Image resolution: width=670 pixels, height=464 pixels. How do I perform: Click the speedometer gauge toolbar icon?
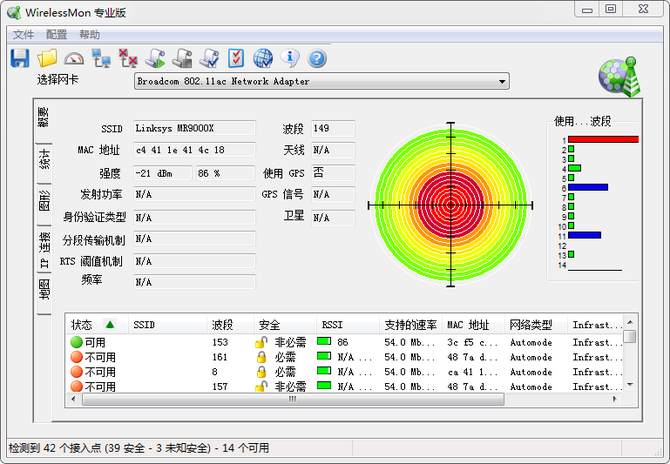(x=74, y=58)
